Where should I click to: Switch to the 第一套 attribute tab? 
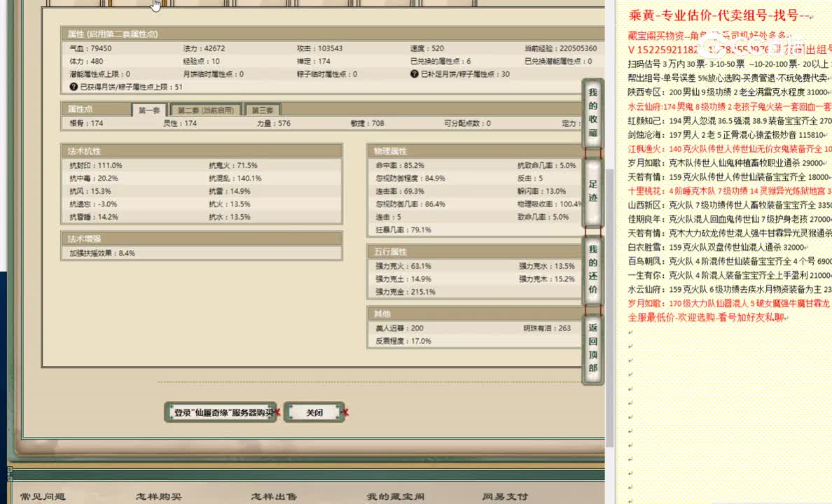click(149, 111)
